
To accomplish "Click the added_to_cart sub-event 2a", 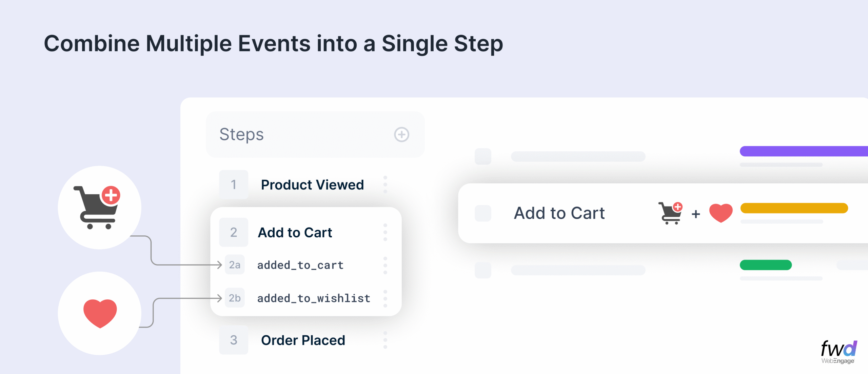I will coord(300,265).
